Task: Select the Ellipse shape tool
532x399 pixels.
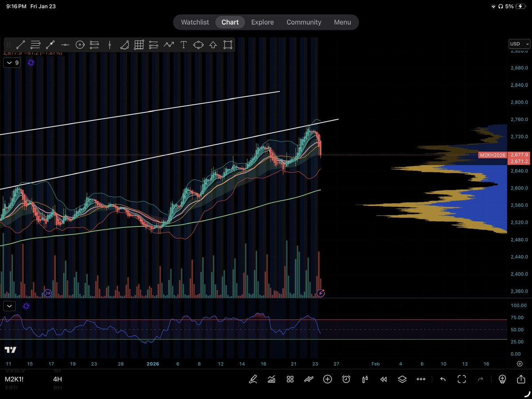Action: click(x=198, y=44)
